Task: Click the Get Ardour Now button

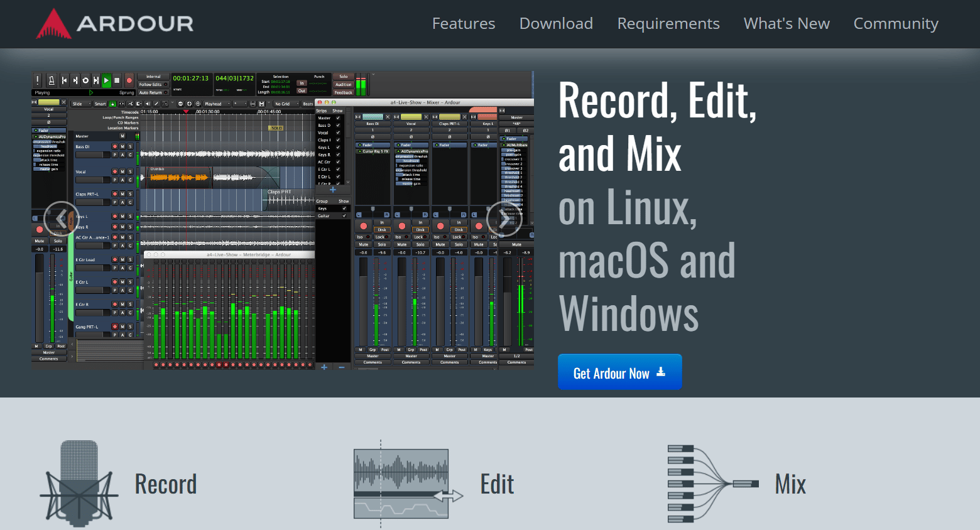Action: 619,372
